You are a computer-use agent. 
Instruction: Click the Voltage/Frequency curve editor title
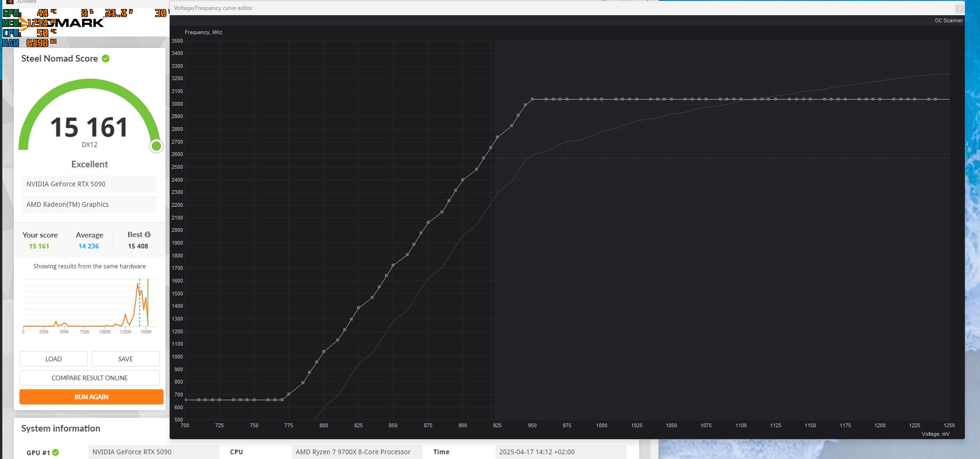coord(213,8)
